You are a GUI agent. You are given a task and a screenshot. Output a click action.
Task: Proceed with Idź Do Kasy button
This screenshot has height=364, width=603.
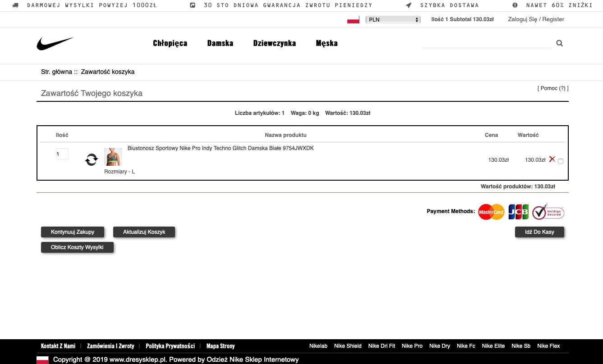[539, 232]
